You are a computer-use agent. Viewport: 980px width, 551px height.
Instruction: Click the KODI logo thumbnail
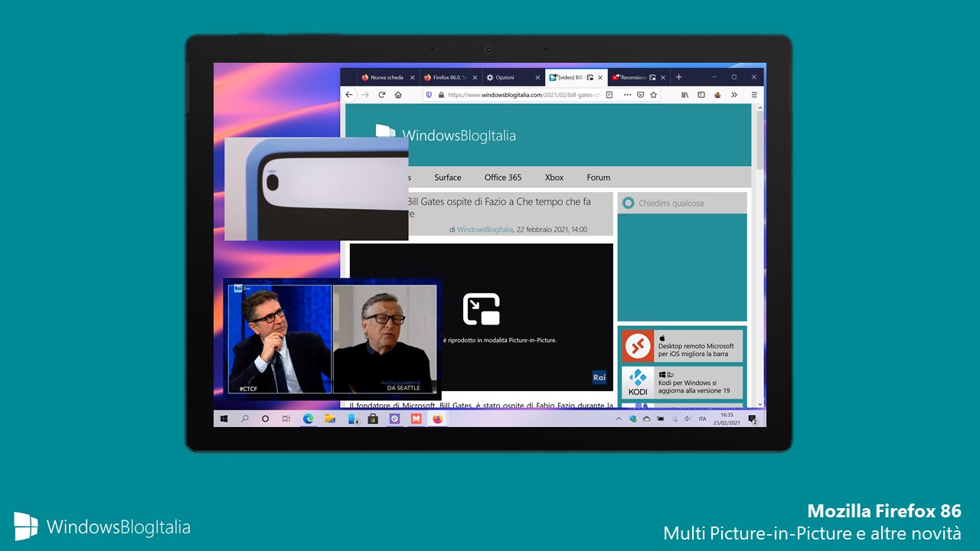point(638,382)
